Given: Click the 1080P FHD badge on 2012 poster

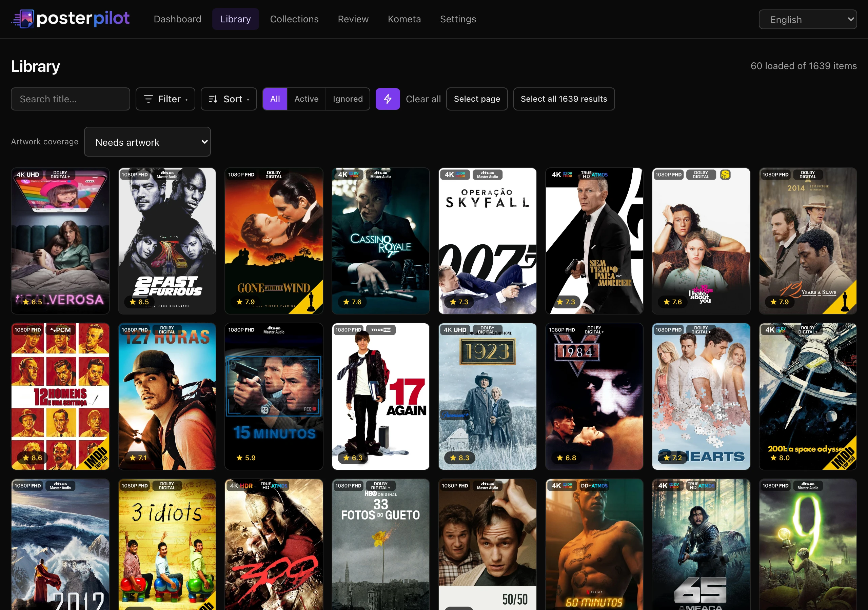Looking at the screenshot, I should point(28,486).
